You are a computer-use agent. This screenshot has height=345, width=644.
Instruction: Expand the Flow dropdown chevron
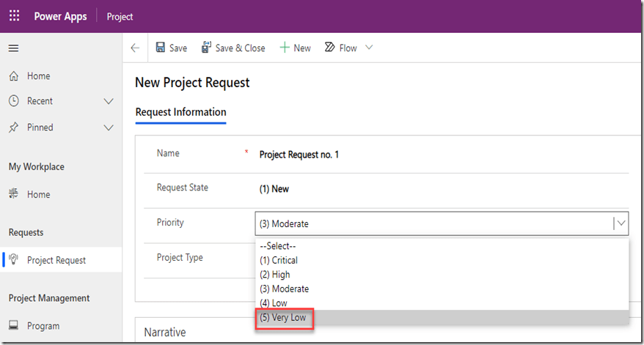click(x=368, y=48)
